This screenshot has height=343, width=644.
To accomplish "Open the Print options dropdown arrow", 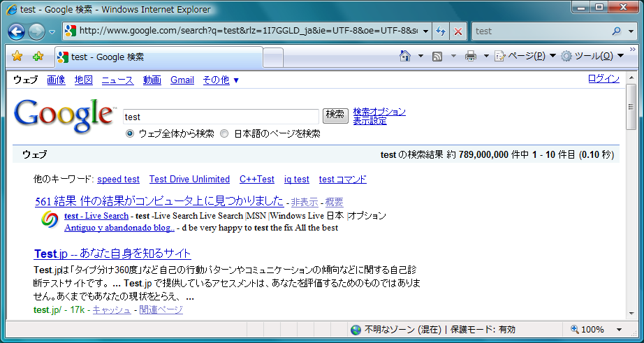I will (486, 56).
